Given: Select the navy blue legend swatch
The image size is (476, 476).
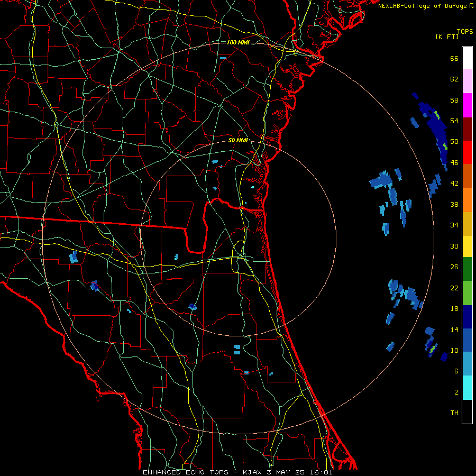Looking at the screenshot, I should point(467,317).
